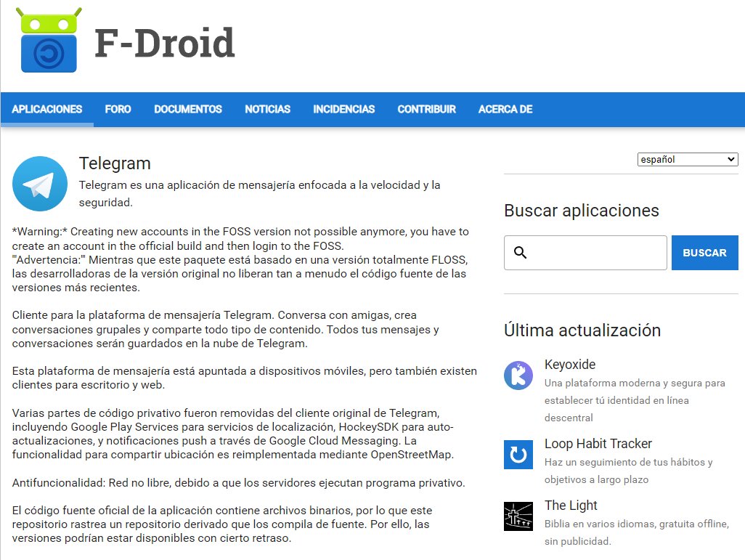Focus the Buscar aplicaciones search field
This screenshot has height=560, width=745.
click(x=585, y=253)
